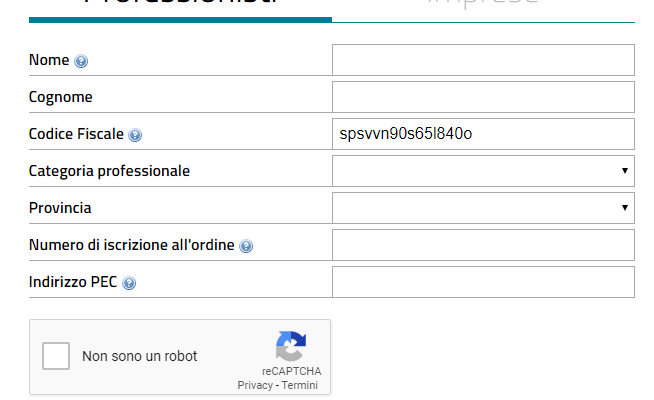Click the Non sono un robot label
Viewport: 654px width, 400px height.
coord(139,356)
